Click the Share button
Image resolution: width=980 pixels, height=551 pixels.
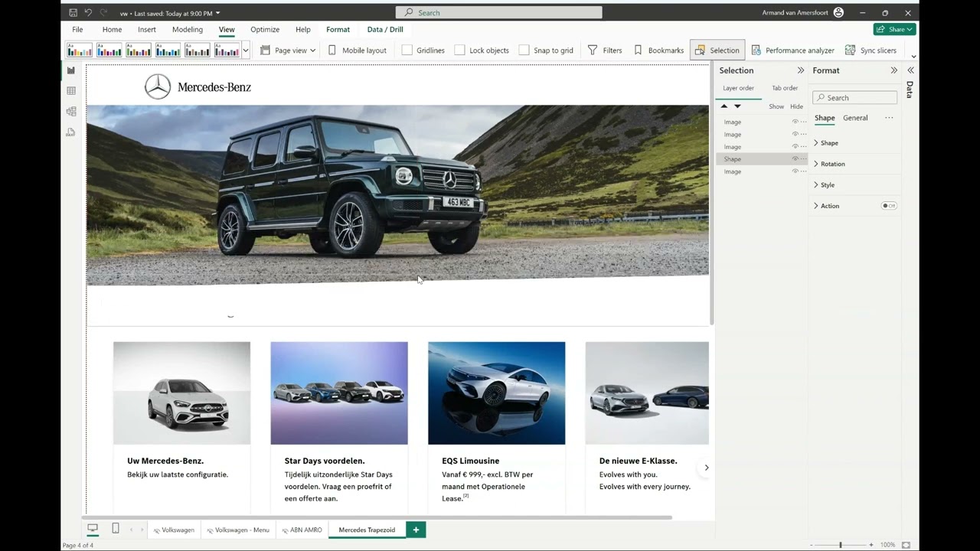[895, 29]
